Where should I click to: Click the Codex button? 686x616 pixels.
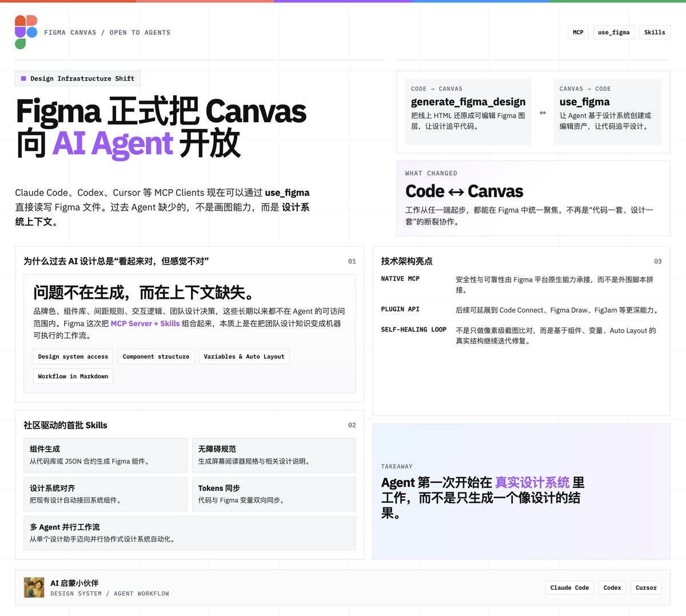pos(612,587)
